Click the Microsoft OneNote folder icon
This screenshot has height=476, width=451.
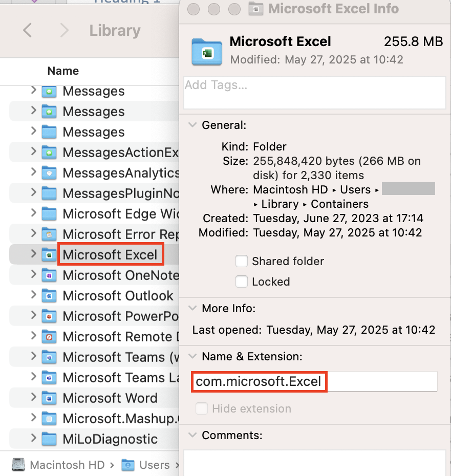point(49,275)
